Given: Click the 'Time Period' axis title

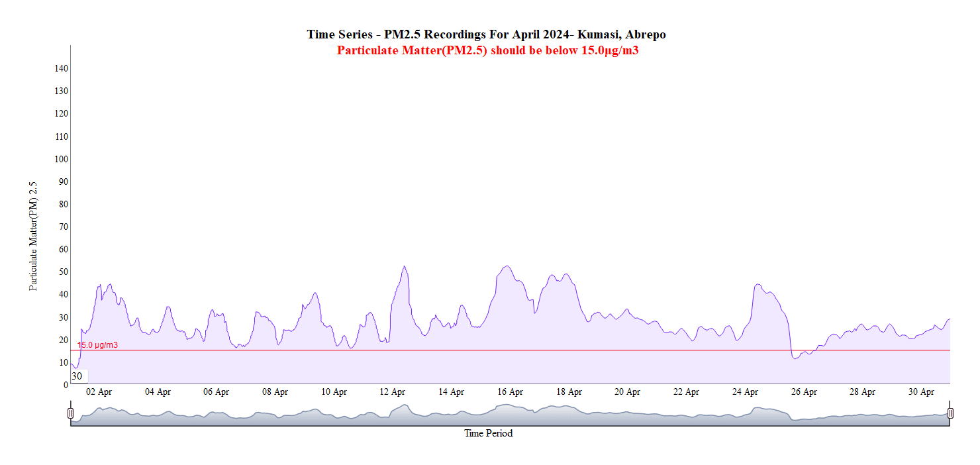Looking at the screenshot, I should coord(488,434).
